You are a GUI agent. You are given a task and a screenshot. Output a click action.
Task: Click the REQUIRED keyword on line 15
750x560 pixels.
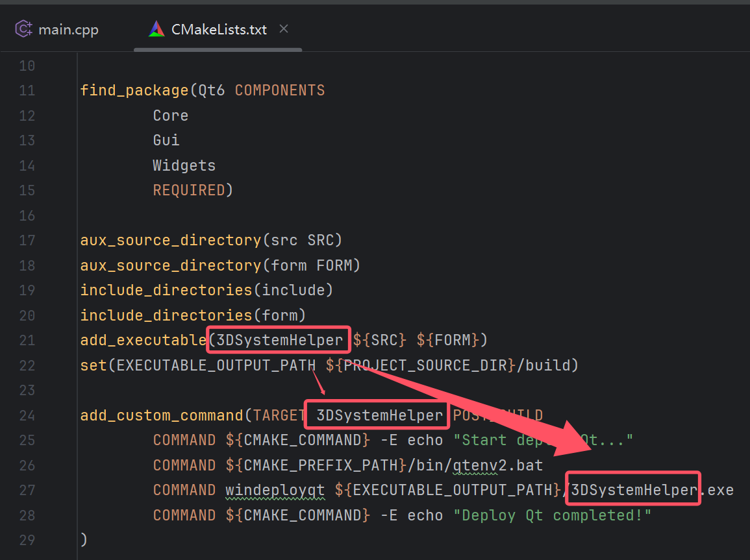pyautogui.click(x=189, y=190)
